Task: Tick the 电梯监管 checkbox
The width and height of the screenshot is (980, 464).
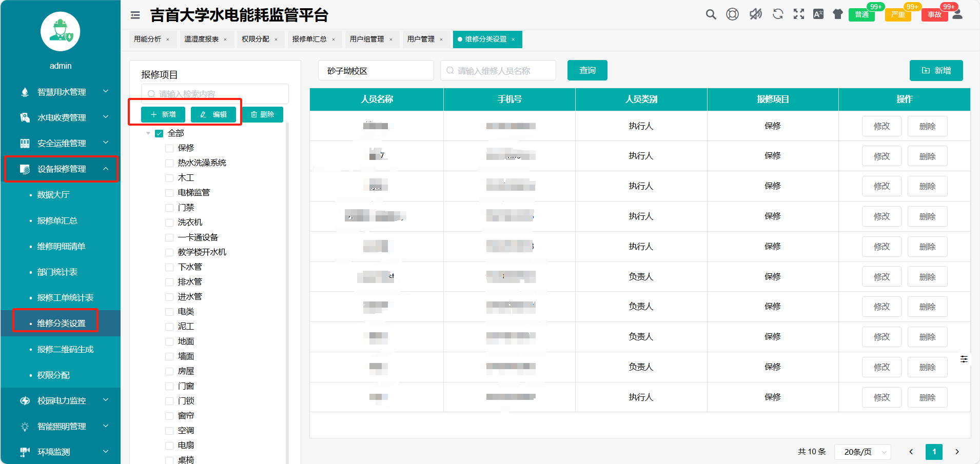Action: [x=169, y=193]
